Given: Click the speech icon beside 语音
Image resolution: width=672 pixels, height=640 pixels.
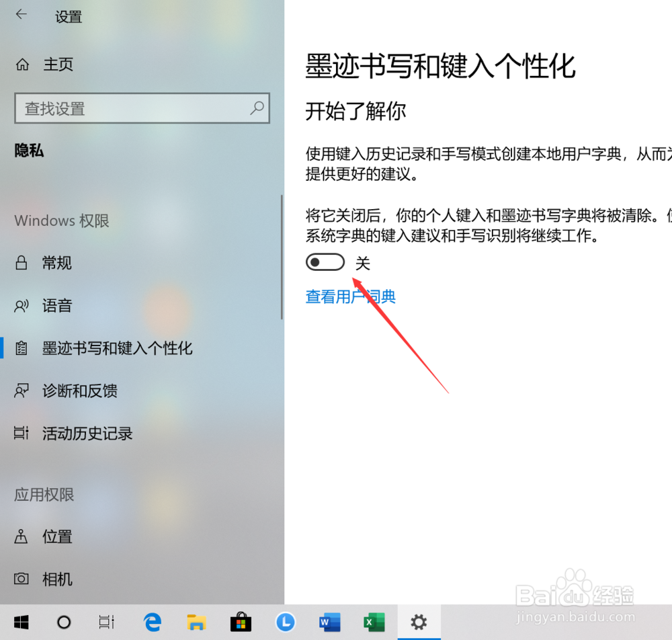Looking at the screenshot, I should pyautogui.click(x=22, y=306).
